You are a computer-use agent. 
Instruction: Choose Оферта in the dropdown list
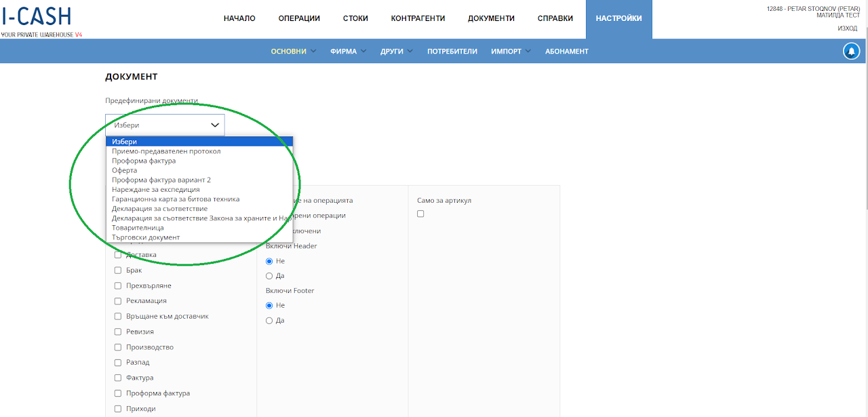click(199, 171)
